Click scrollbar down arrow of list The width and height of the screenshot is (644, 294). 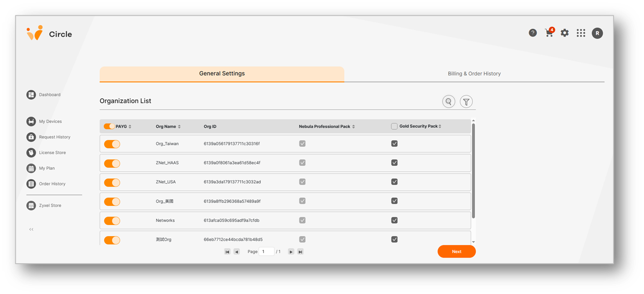[x=473, y=242]
